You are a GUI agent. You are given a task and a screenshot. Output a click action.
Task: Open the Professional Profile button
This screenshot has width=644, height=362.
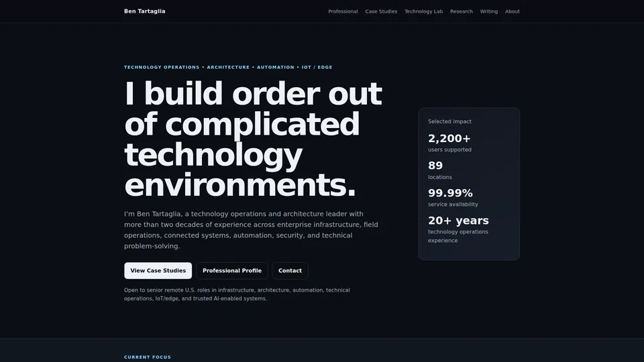232,270
